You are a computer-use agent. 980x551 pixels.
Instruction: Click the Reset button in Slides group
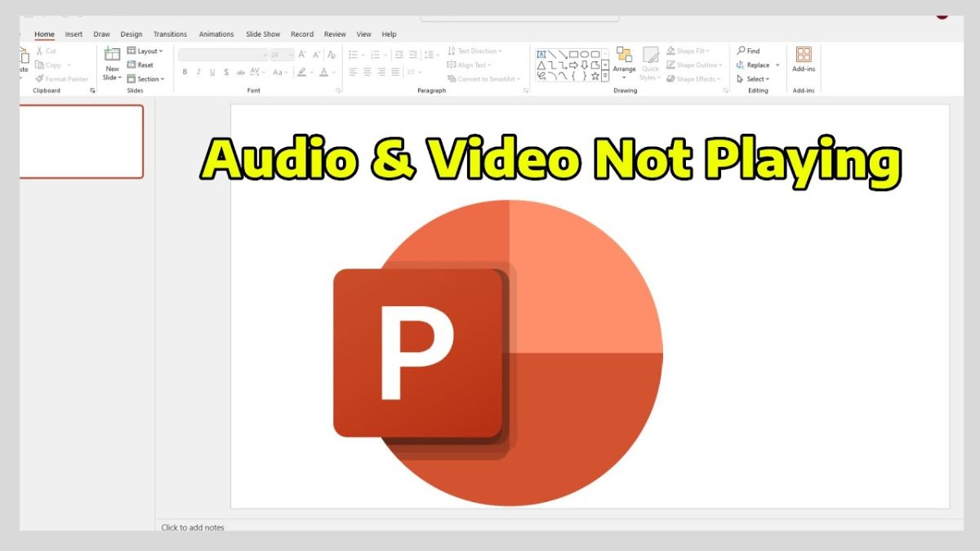pyautogui.click(x=142, y=64)
